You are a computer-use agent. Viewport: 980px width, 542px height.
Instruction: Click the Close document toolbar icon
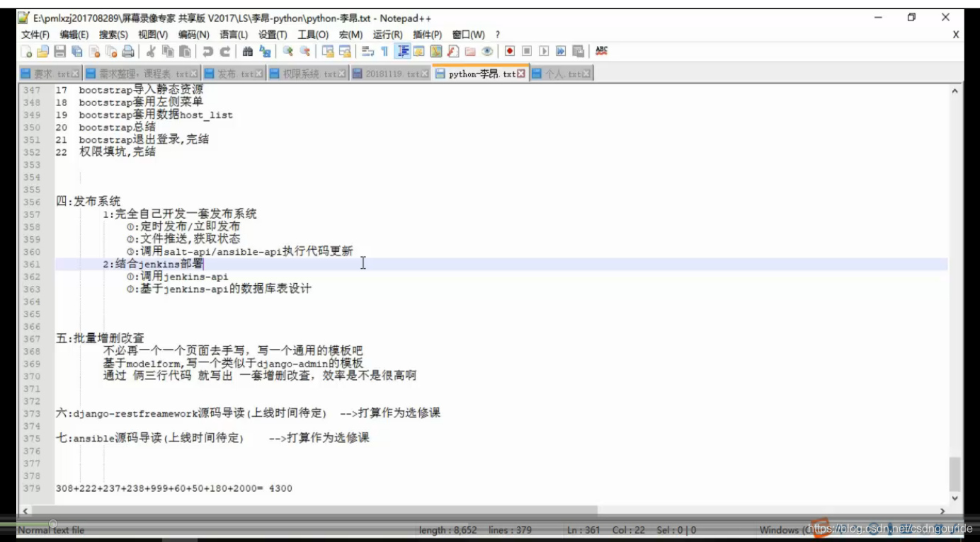pyautogui.click(x=94, y=51)
